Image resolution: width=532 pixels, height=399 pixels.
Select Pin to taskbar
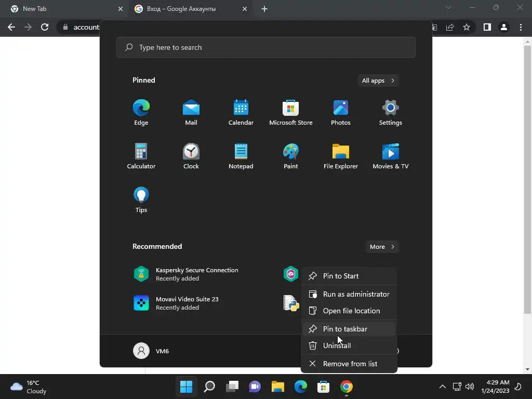pos(349,329)
